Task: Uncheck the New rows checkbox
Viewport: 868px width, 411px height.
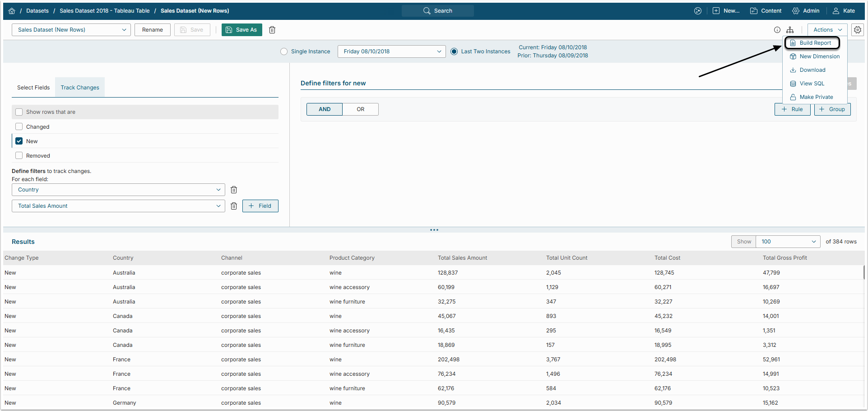Action: click(19, 141)
